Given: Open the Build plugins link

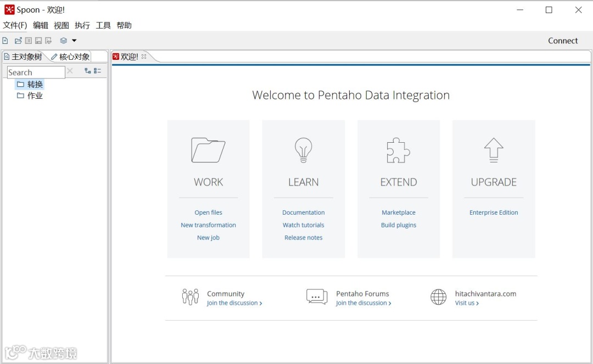Looking at the screenshot, I should tap(399, 225).
